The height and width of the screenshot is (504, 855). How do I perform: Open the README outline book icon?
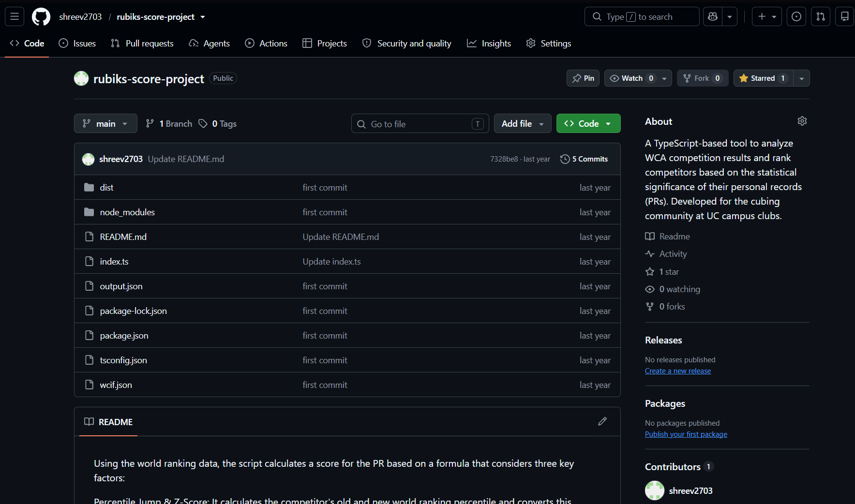(89, 422)
